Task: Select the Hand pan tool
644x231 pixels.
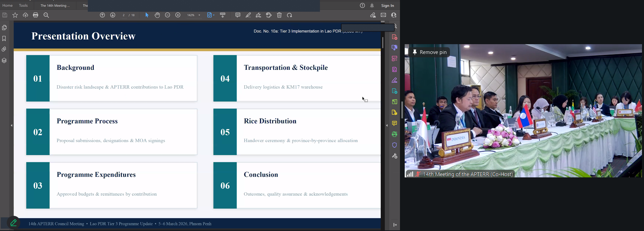Action: click(x=157, y=15)
